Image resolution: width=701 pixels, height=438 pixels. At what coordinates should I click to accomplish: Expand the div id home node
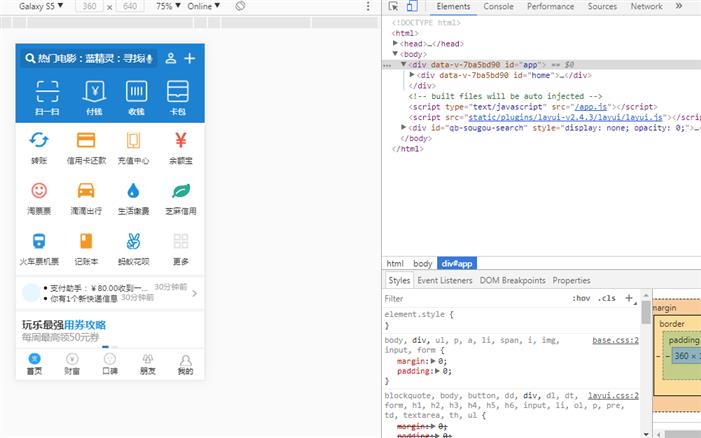[x=412, y=75]
